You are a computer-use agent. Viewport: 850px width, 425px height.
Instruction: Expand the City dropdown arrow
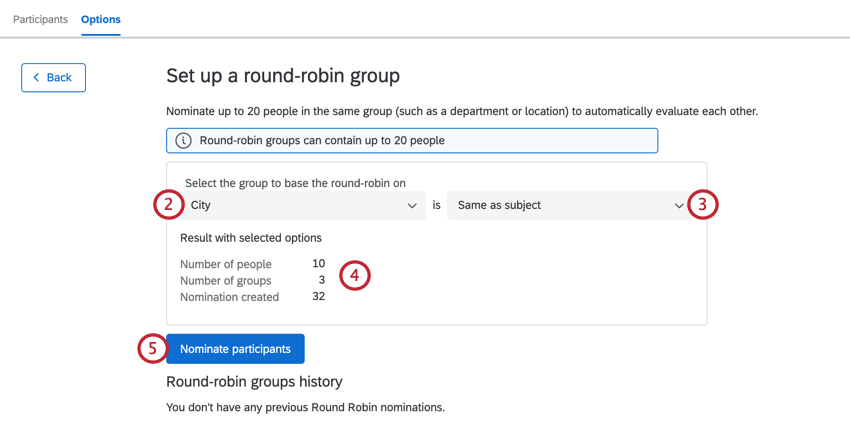412,206
